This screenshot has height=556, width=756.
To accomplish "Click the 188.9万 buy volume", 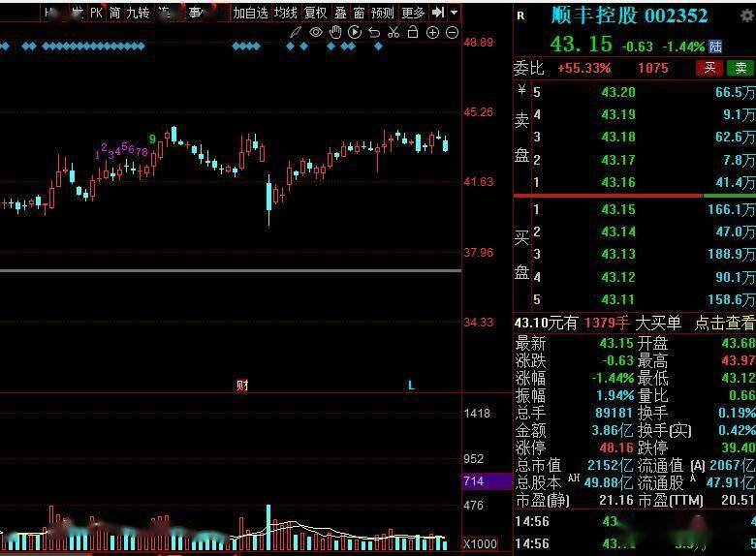I will tap(731, 254).
